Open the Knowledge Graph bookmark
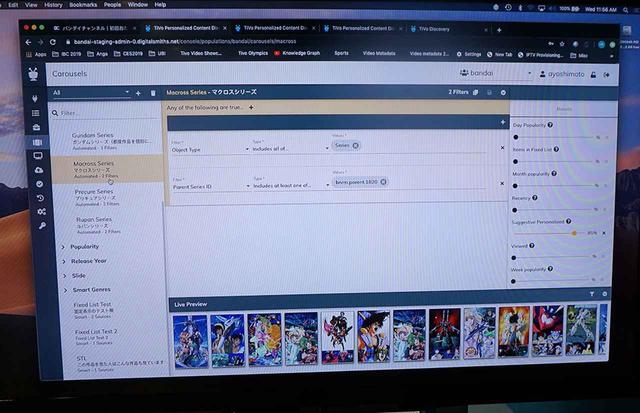This screenshot has width=640, height=413. (x=297, y=53)
